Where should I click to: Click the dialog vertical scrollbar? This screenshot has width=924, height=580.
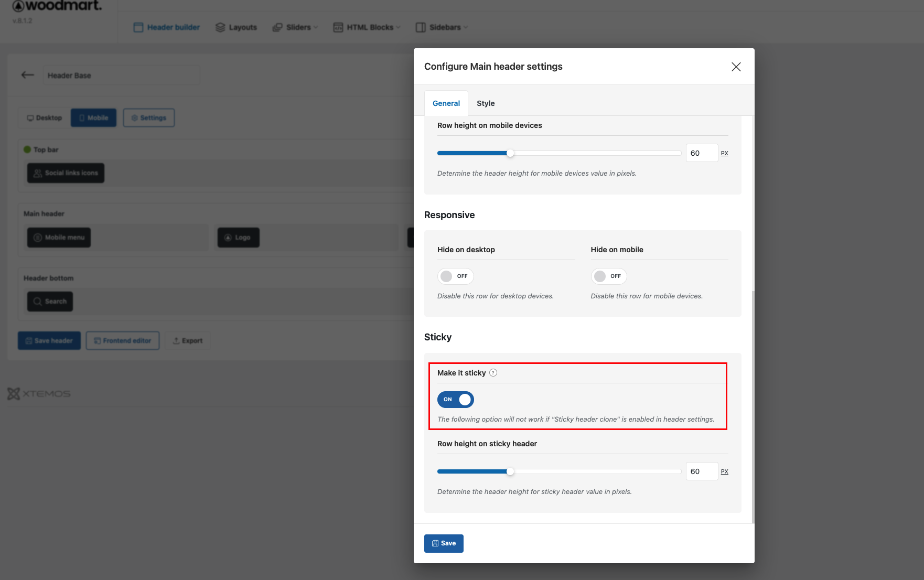point(753,406)
